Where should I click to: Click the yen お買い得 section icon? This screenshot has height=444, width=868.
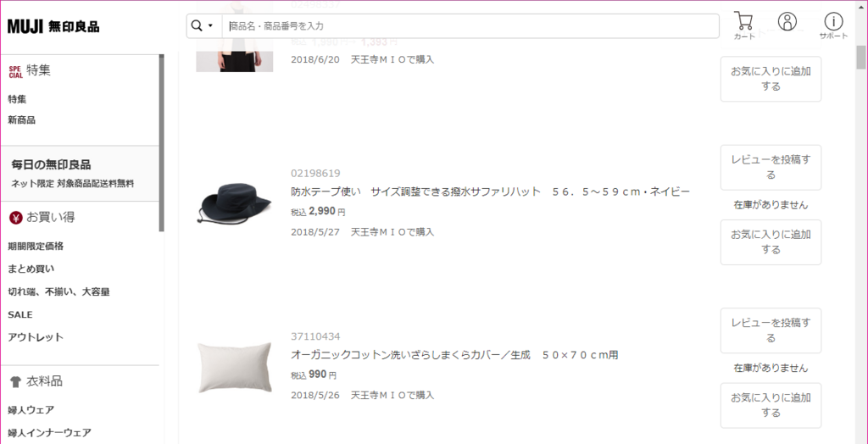(x=15, y=218)
